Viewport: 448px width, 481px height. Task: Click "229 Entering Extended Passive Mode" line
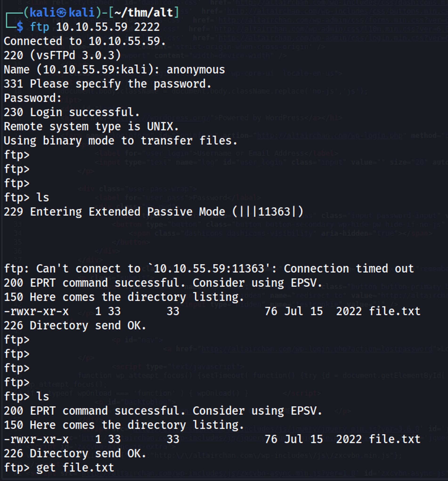click(153, 212)
